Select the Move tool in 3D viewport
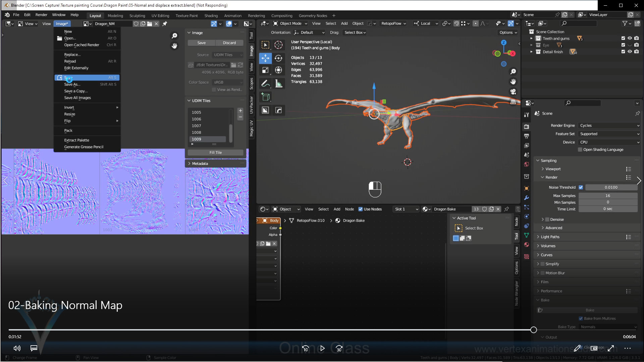Viewport: 644px width, 362px height. (265, 58)
